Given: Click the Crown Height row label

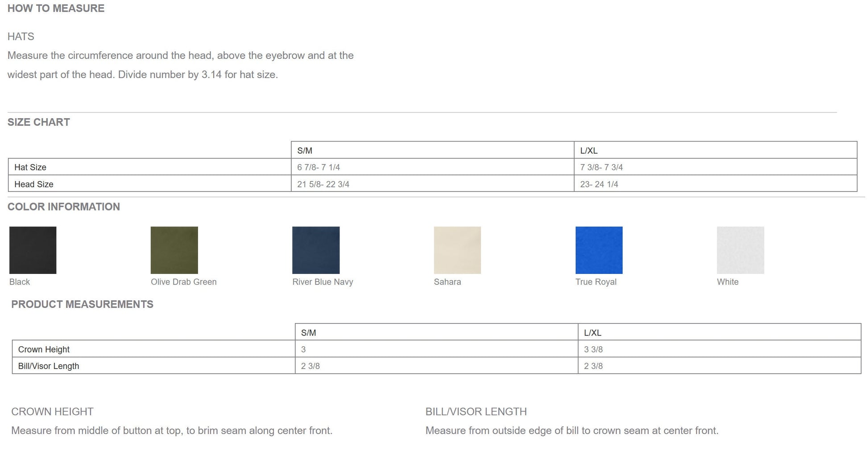Looking at the screenshot, I should pyautogui.click(x=44, y=349).
